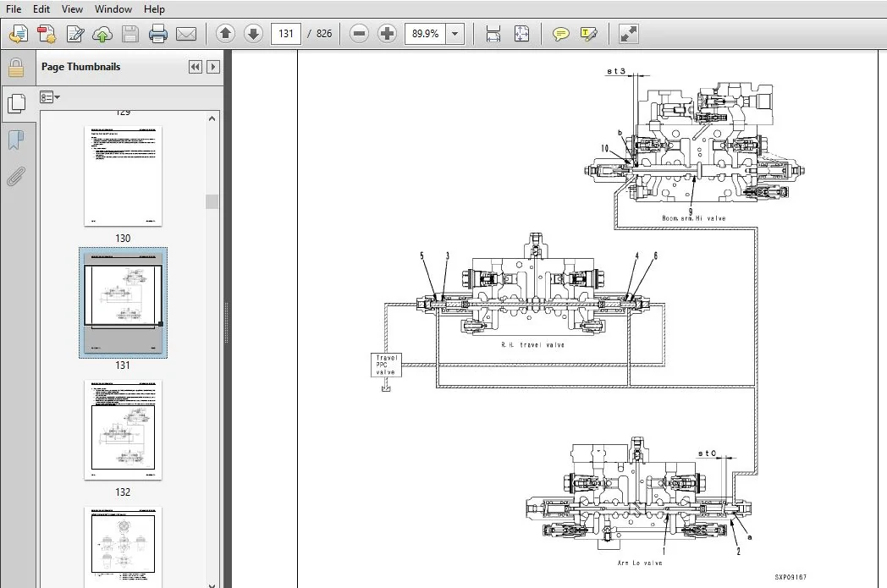Click the fit one full page icon
Screen dimensions: 887x588
(x=521, y=34)
